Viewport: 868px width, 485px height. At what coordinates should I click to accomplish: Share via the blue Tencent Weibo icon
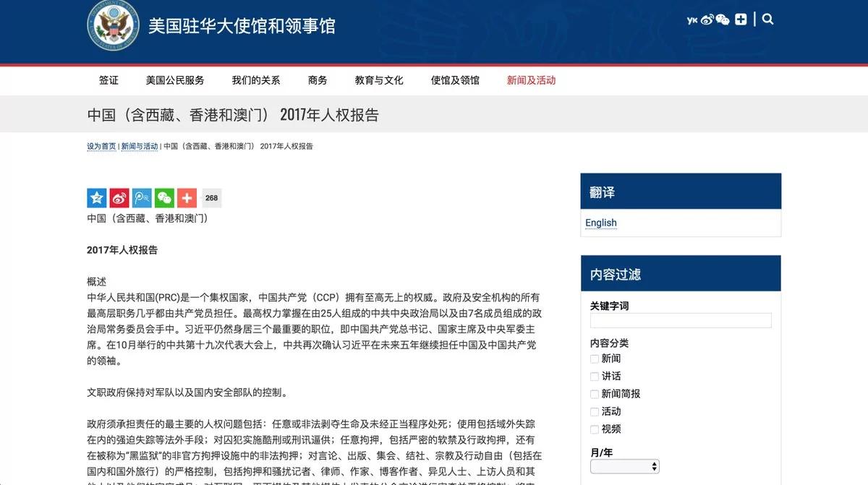coord(142,197)
